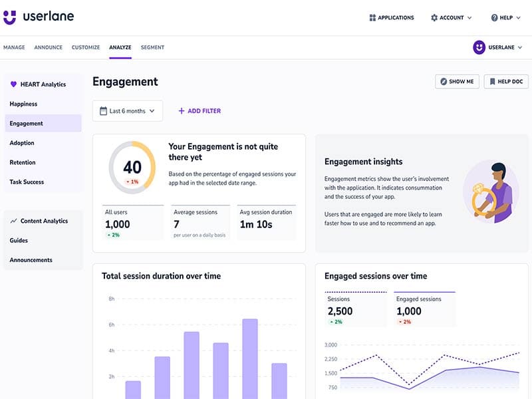This screenshot has height=399, width=532.
Task: Select the Sessions series toggle in chart
Action: (x=355, y=309)
